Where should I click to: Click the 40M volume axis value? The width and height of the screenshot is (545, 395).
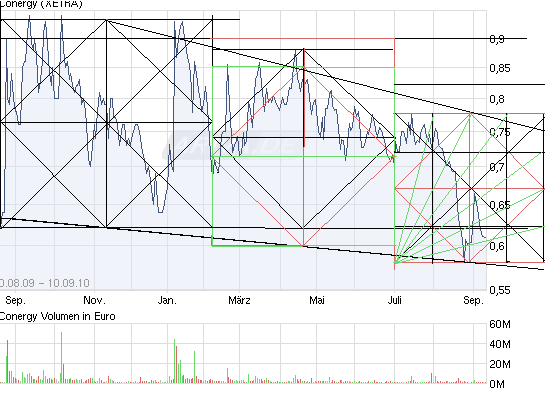tap(500, 344)
